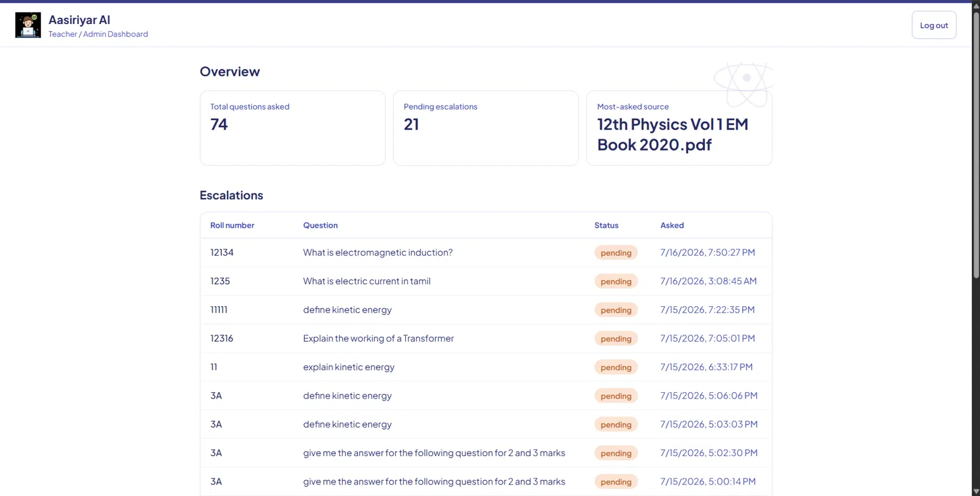The height and width of the screenshot is (496, 980).
Task: Open 'define kinetic energy' asked at 5:03:03 PM
Action: point(348,425)
